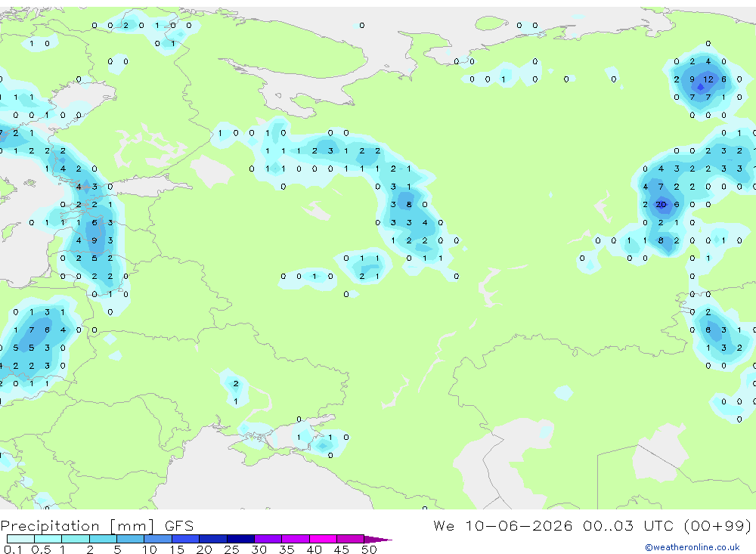The image size is (756, 554).
Task: Click the 'Precipitation [mm] GFS' title text
Action: (97, 526)
